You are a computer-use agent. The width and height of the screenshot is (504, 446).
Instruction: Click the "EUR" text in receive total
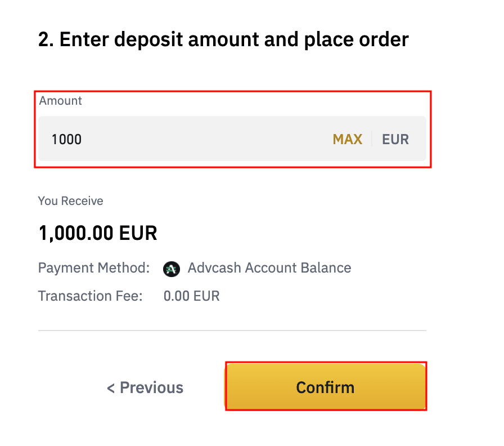coord(138,233)
